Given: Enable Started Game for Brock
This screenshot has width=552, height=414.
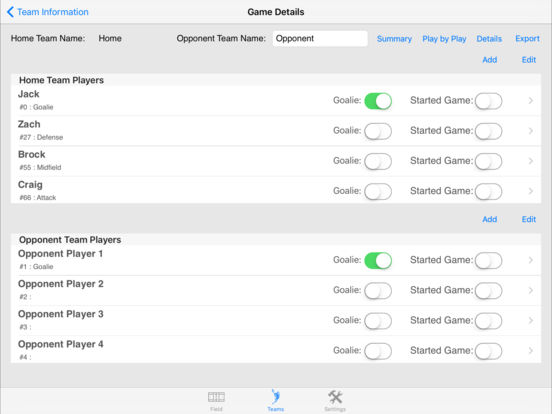Looking at the screenshot, I should pyautogui.click(x=488, y=162).
